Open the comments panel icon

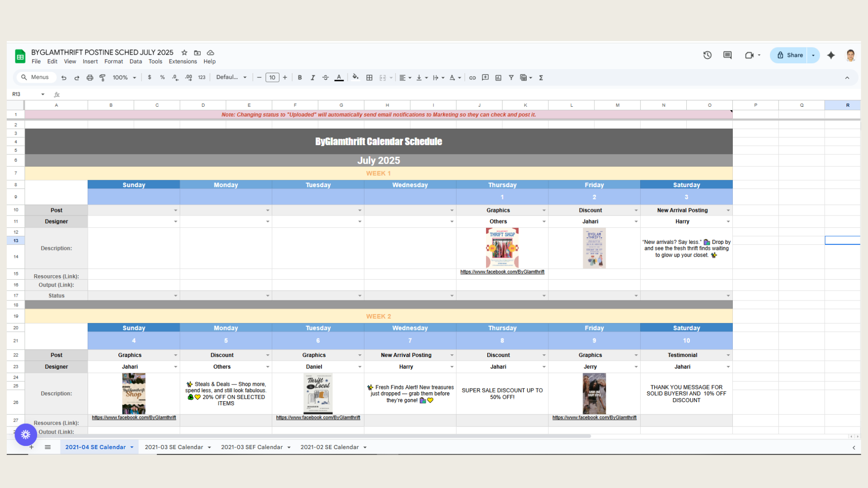click(727, 55)
